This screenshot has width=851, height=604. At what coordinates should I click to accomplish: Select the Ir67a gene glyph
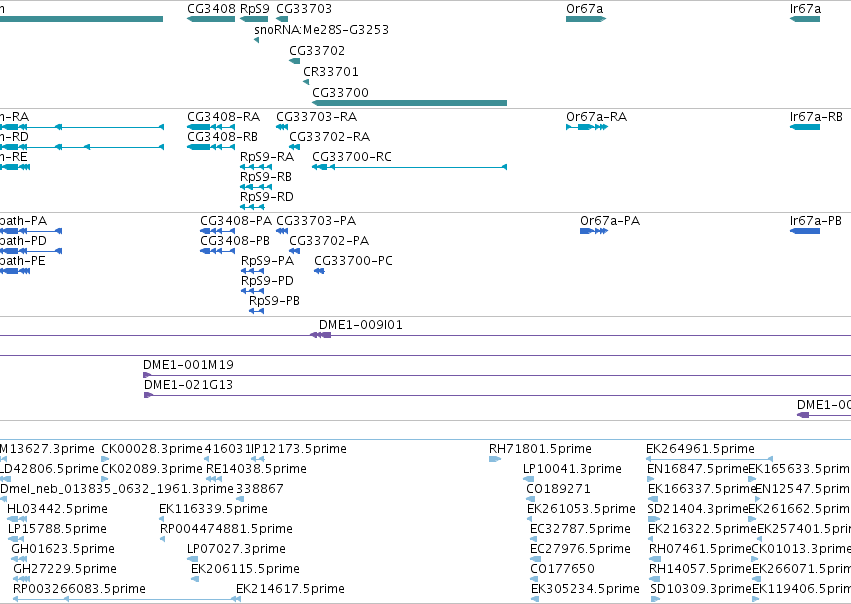pos(805,19)
